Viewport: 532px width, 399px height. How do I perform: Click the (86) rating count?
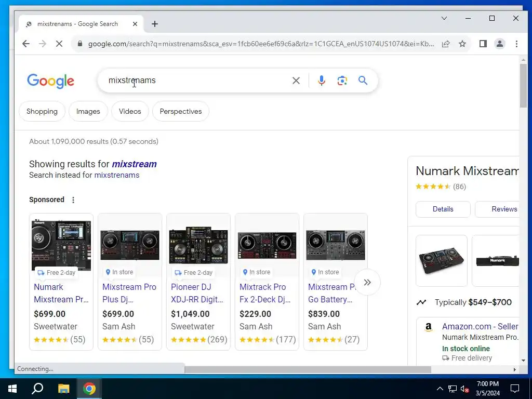[x=459, y=187]
